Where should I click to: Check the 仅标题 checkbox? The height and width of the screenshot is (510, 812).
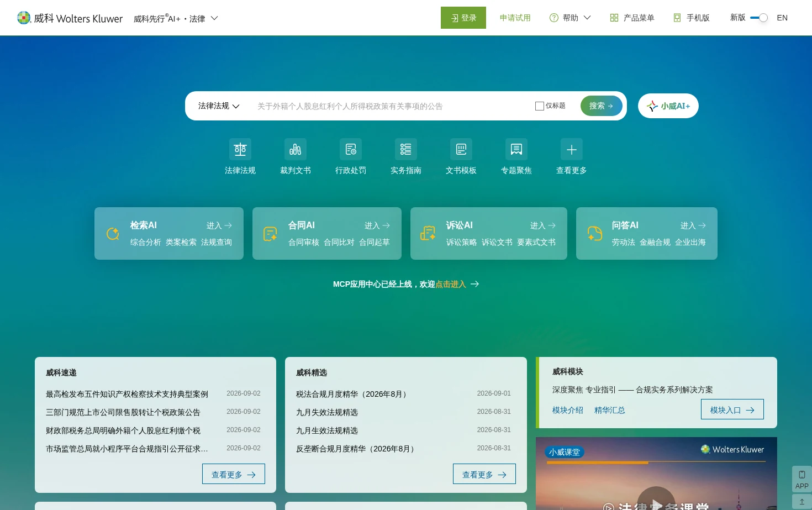[x=540, y=106]
